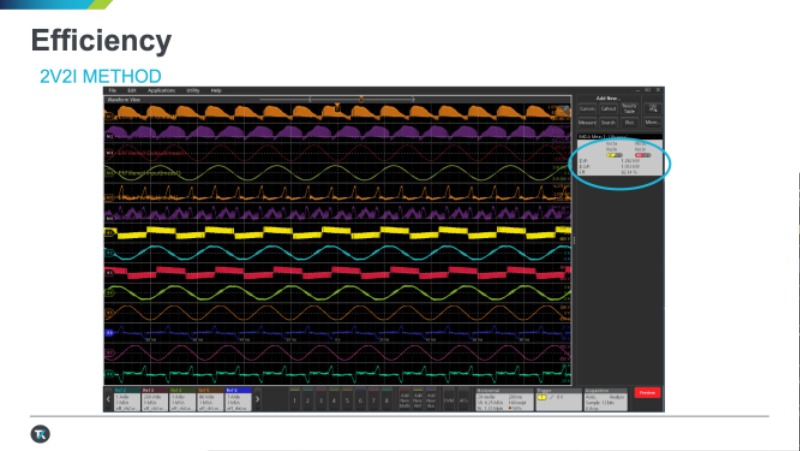Add a Results Table
Viewport: 800px width, 451px height.
[629, 109]
